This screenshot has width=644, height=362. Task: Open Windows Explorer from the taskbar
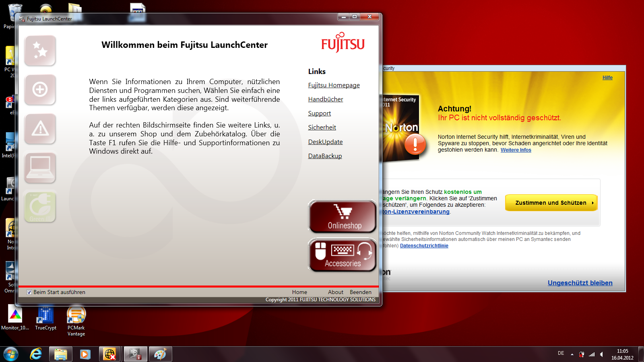click(x=61, y=354)
